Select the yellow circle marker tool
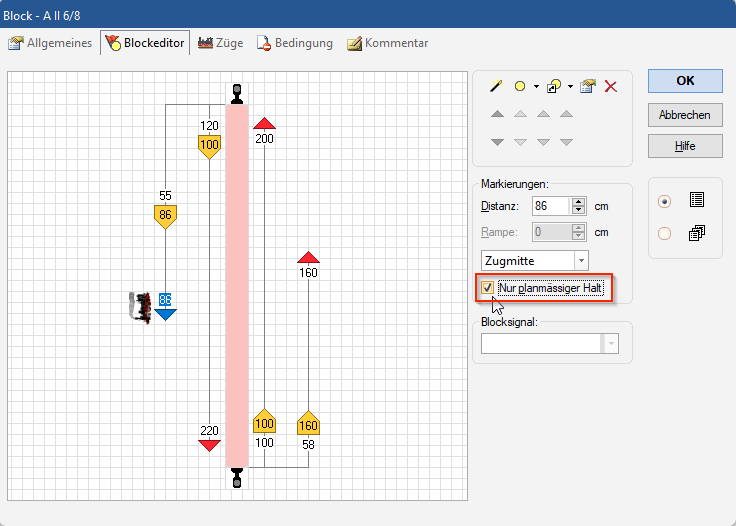736x526 pixels. point(520,87)
